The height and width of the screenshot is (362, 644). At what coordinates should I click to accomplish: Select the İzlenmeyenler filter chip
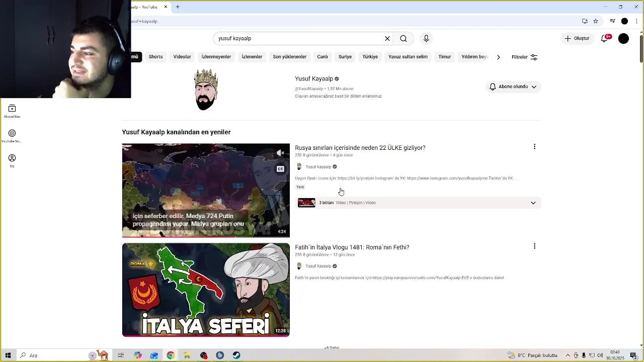216,57
